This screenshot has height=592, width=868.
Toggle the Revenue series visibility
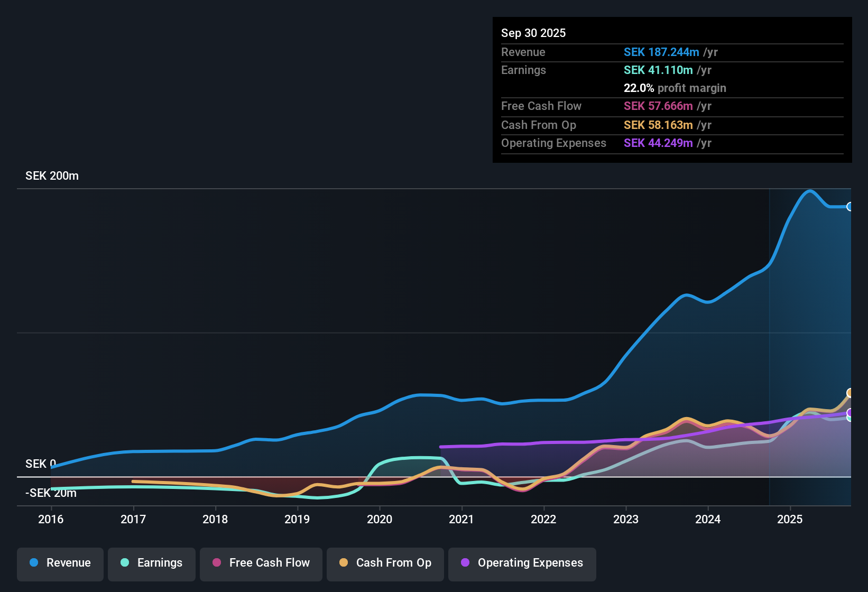[60, 563]
